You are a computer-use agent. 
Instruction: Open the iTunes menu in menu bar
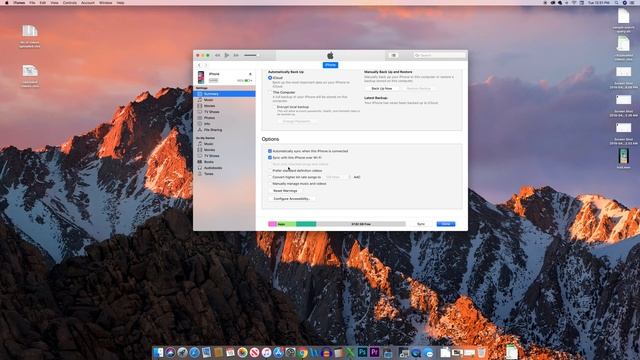coord(19,2)
